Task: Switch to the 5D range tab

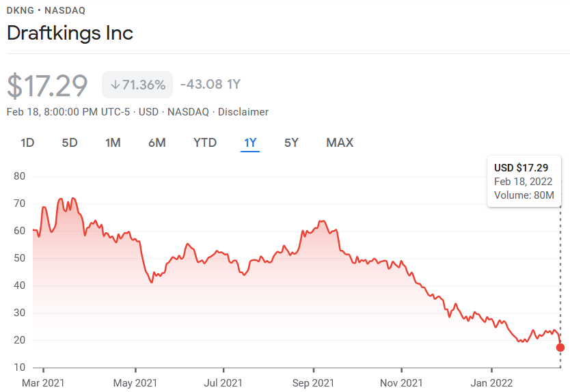Action: (70, 143)
